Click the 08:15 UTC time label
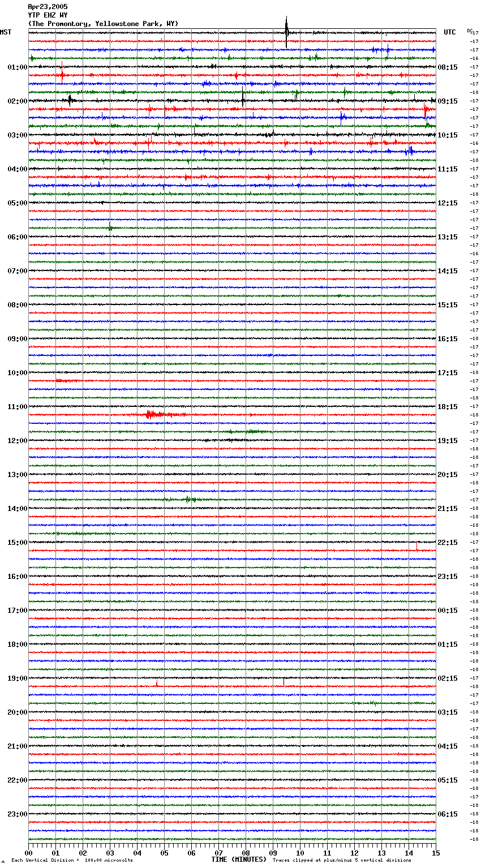The image size is (481, 868). pyautogui.click(x=448, y=67)
